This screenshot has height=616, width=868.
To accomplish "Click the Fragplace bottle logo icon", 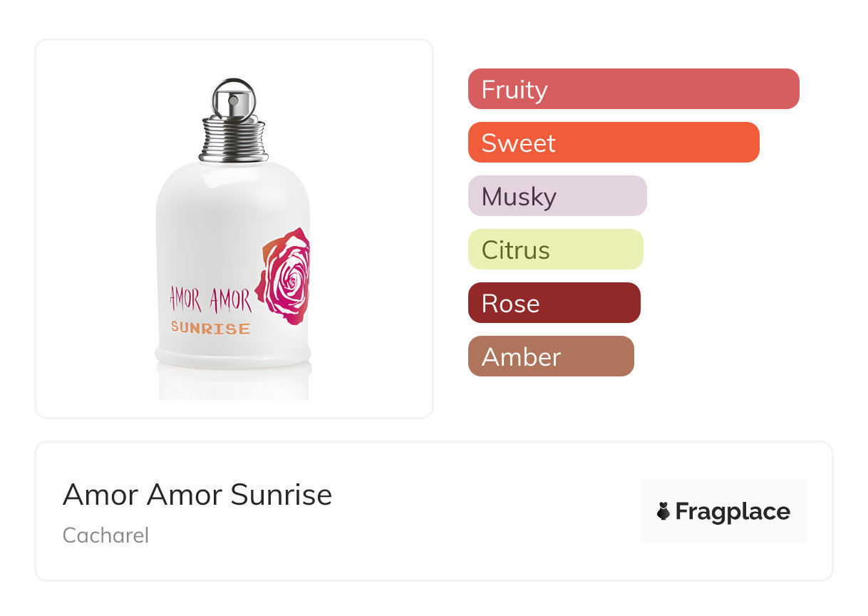I will (x=663, y=511).
